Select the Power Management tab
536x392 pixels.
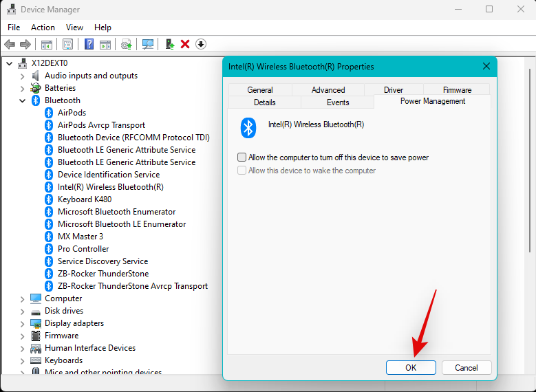(x=432, y=101)
